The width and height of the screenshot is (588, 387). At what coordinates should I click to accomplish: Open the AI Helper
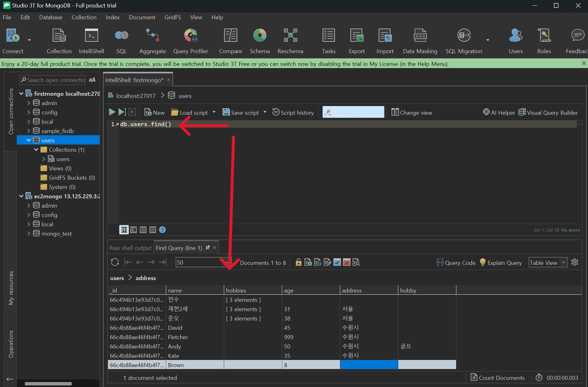(499, 112)
